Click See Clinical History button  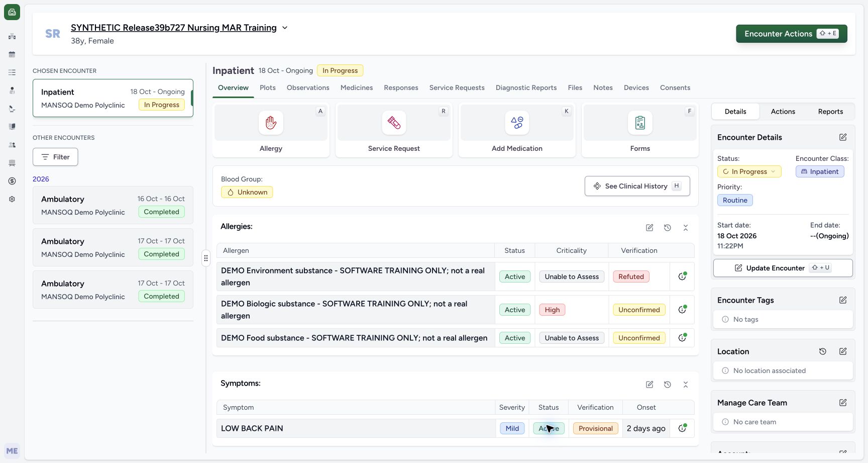pos(637,186)
